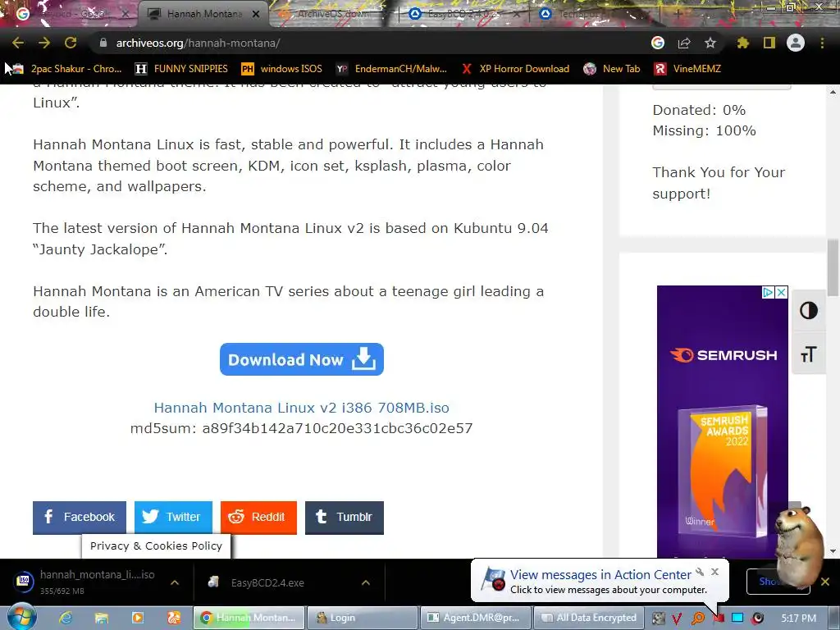Open the Semrush advertisement

[723, 421]
